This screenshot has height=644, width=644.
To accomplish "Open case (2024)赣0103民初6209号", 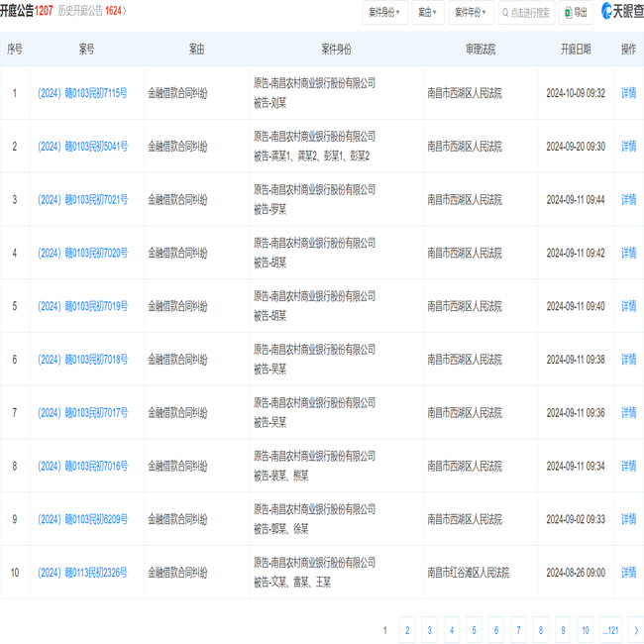I will tap(82, 519).
